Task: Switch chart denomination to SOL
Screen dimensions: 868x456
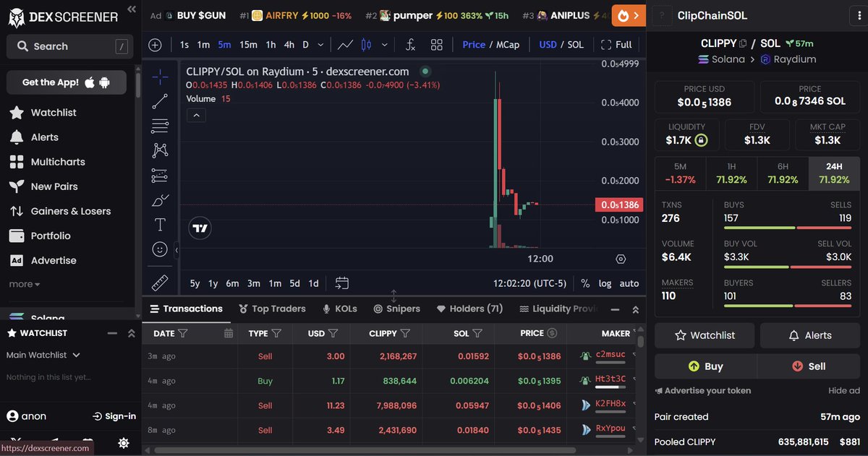Action: tap(576, 45)
